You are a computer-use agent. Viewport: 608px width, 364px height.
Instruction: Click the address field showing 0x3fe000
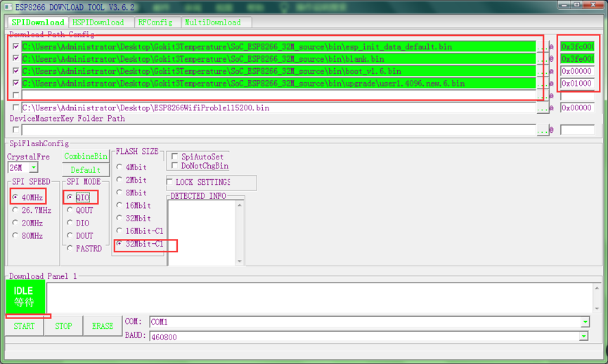pyautogui.click(x=577, y=59)
